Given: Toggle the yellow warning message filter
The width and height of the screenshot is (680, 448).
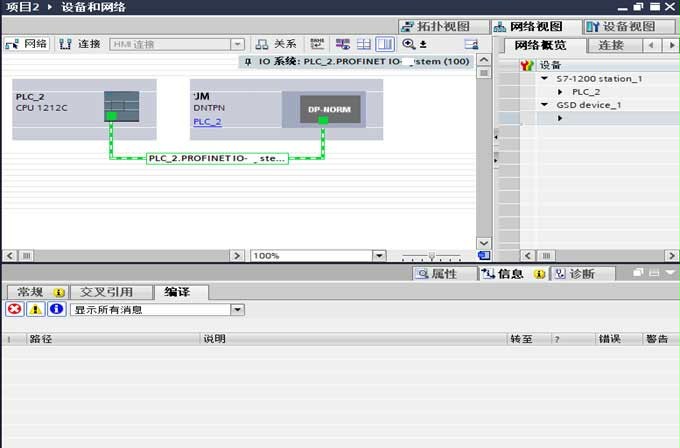Looking at the screenshot, I should pyautogui.click(x=35, y=310).
